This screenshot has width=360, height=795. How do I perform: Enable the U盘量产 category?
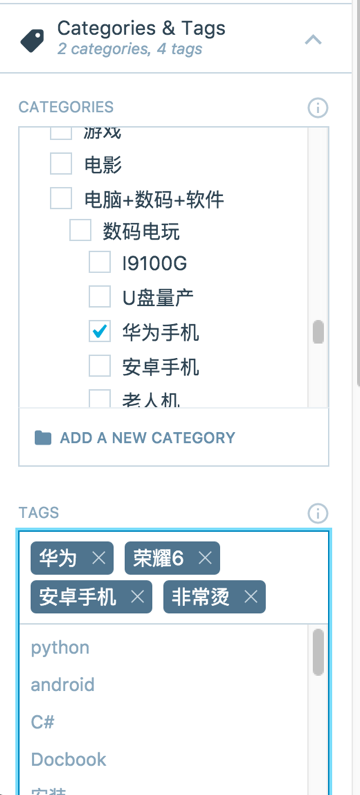[x=100, y=297]
